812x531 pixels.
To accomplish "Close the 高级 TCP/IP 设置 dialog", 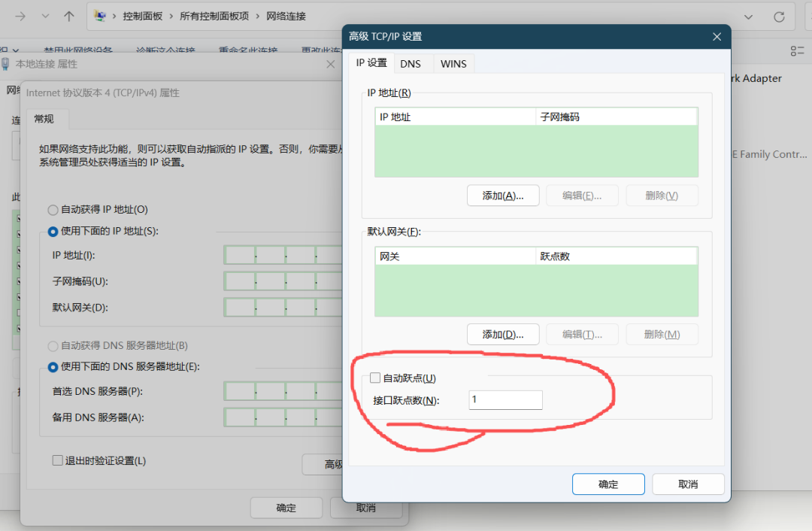I will click(x=717, y=37).
